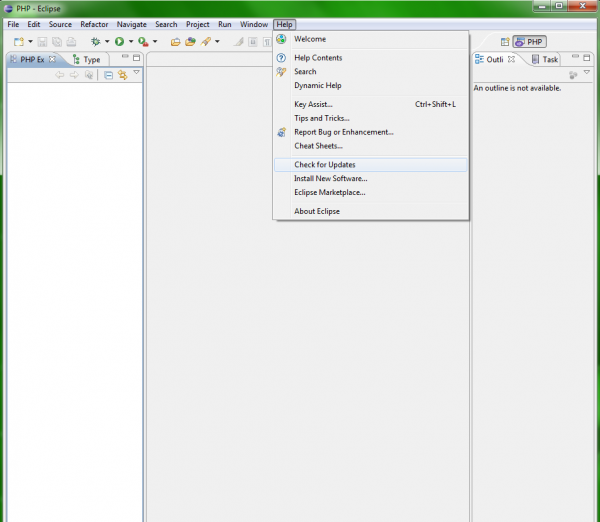Image resolution: width=600 pixels, height=522 pixels.
Task: Open the Search menu in menu bar
Action: (x=166, y=24)
